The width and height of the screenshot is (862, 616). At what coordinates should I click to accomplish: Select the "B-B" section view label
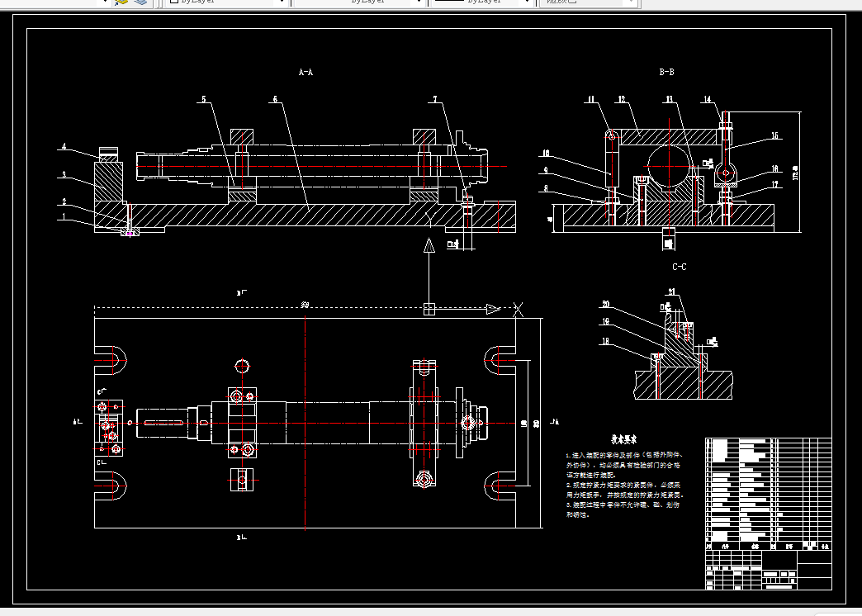pyautogui.click(x=667, y=72)
